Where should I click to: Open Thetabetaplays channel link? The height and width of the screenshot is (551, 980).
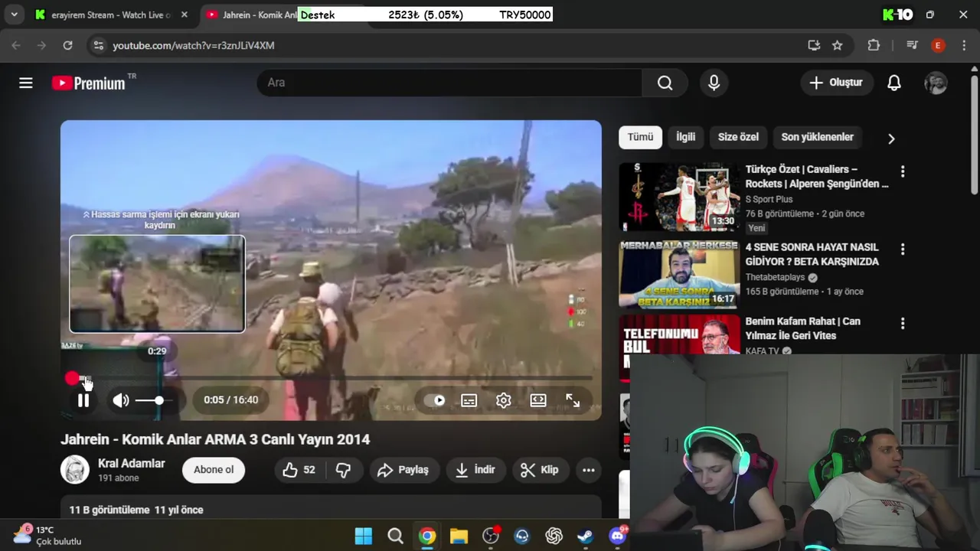(x=776, y=277)
